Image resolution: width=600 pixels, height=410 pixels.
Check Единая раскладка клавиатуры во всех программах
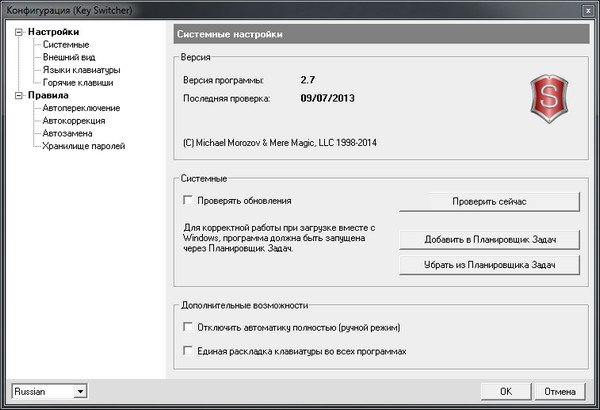pos(188,351)
